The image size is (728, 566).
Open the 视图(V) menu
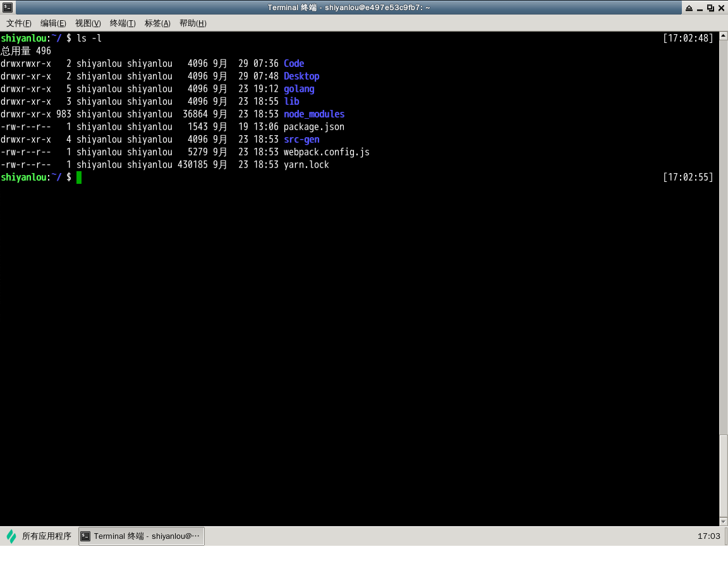click(x=88, y=23)
